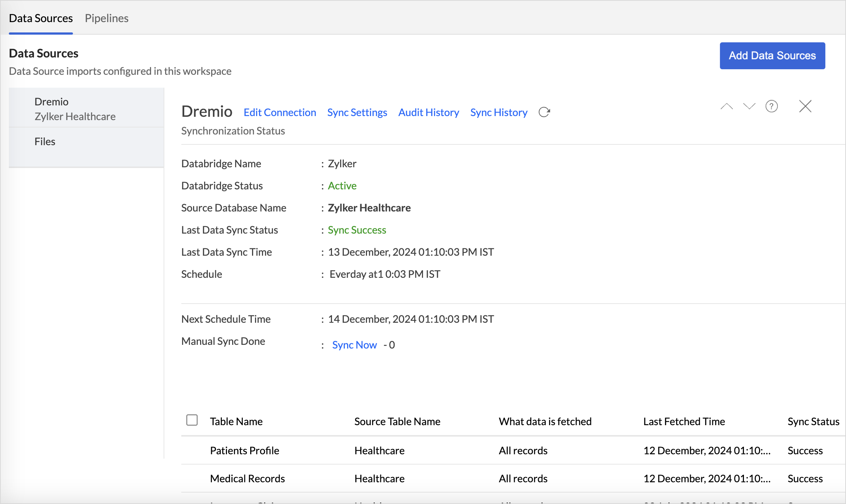This screenshot has width=846, height=504.
Task: Toggle the select-all tables checkbox
Action: pos(192,420)
